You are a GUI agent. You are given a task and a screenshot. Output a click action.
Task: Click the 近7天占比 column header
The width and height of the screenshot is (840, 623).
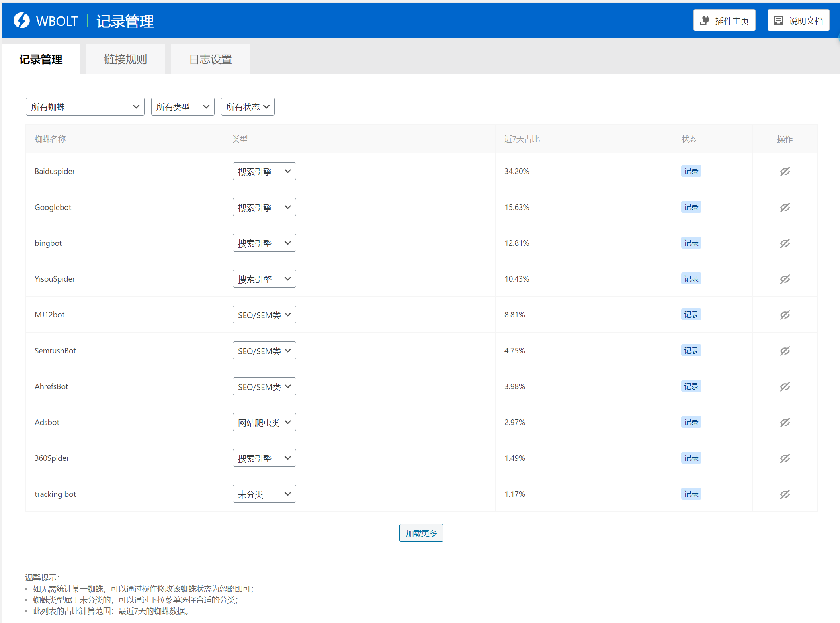pyautogui.click(x=522, y=139)
